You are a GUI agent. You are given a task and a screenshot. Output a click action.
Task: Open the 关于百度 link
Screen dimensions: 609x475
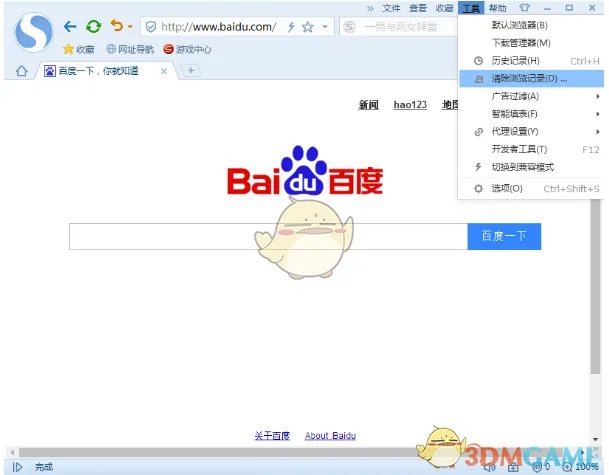pyautogui.click(x=272, y=436)
